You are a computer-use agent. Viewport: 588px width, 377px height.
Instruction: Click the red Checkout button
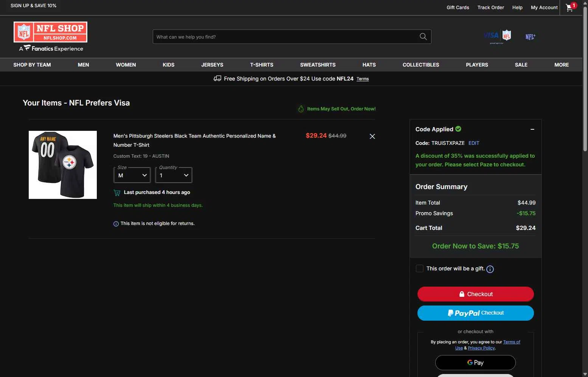[476, 294]
